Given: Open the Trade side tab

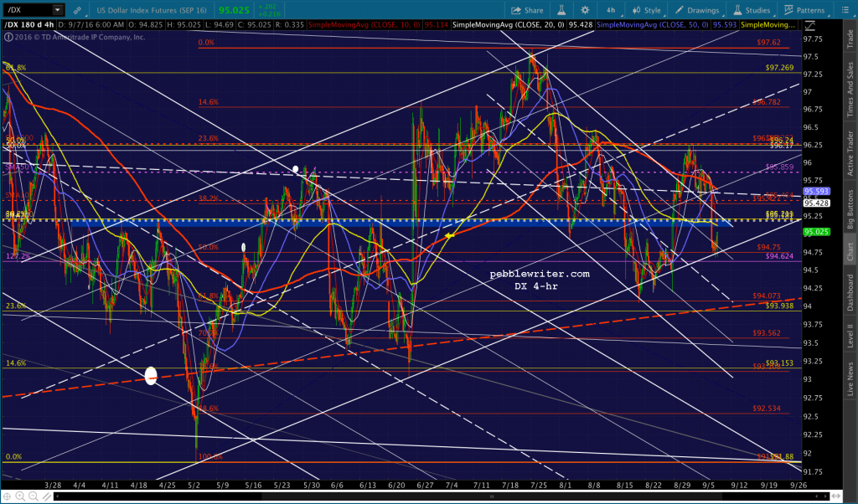Looking at the screenshot, I should click(850, 39).
